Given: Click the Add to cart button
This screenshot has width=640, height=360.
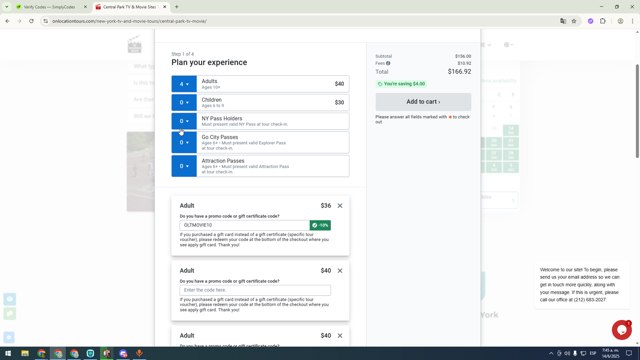Looking at the screenshot, I should [423, 102].
